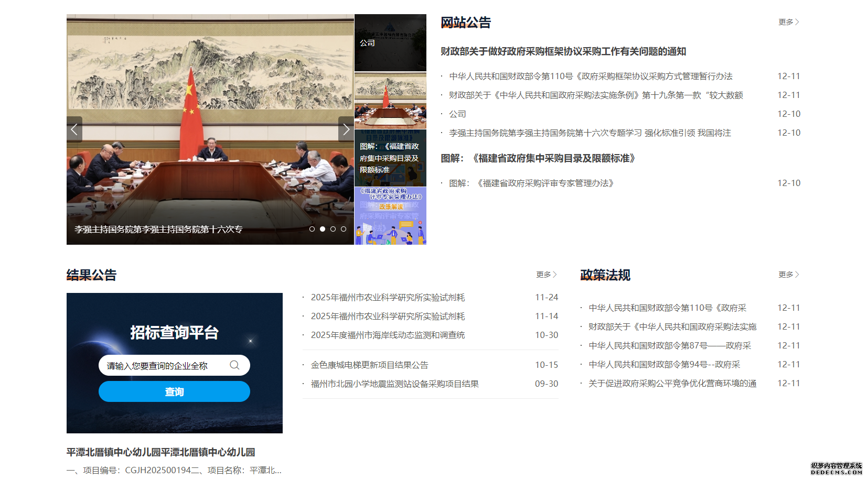The image size is (868, 480).
Task: Select the first carousel indicator dot
Action: tap(312, 229)
